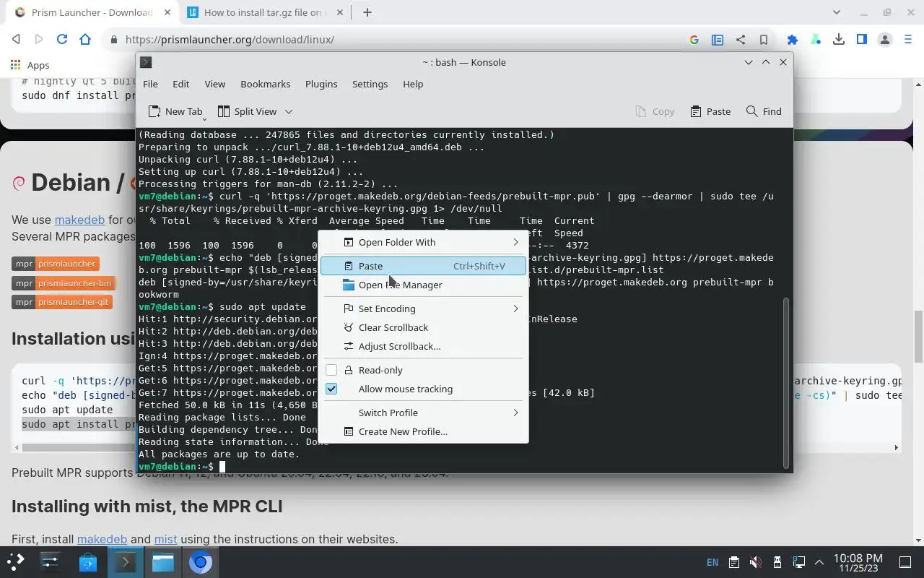Screen dimensions: 924x578
Task: Open the Edit menu in Konsole
Action: pyautogui.click(x=180, y=84)
